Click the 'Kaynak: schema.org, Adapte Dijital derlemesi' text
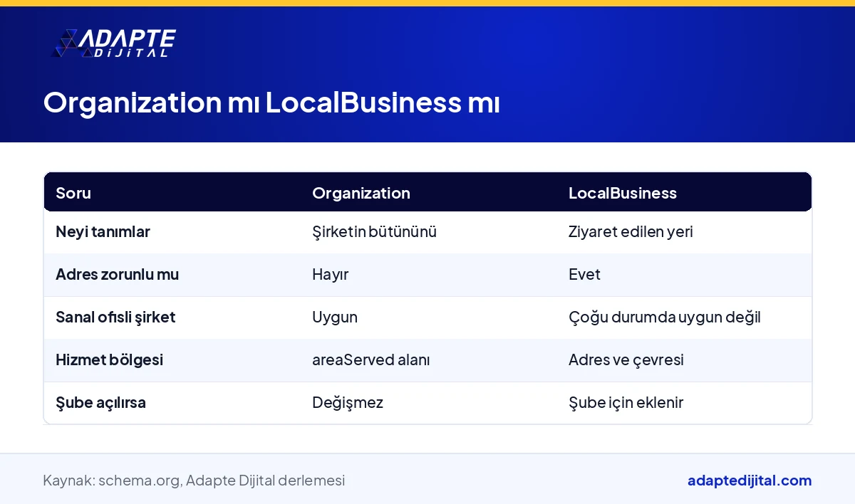Image resolution: width=855 pixels, height=504 pixels. click(x=194, y=481)
